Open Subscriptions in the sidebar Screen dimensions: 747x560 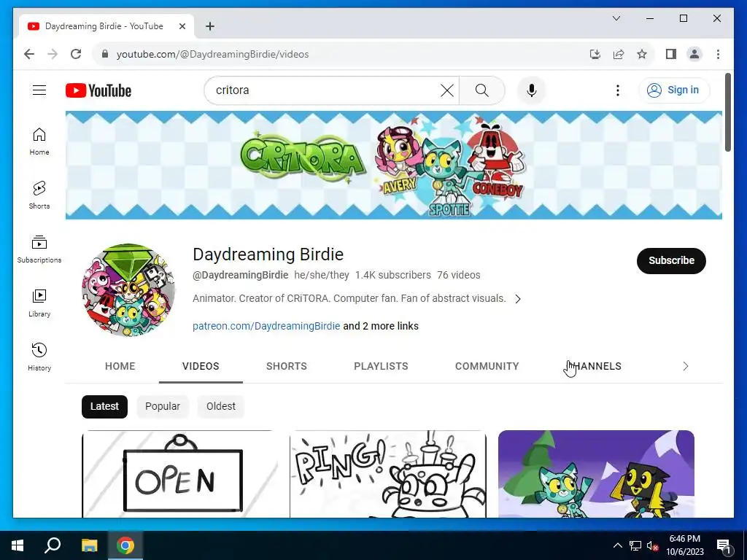point(39,249)
